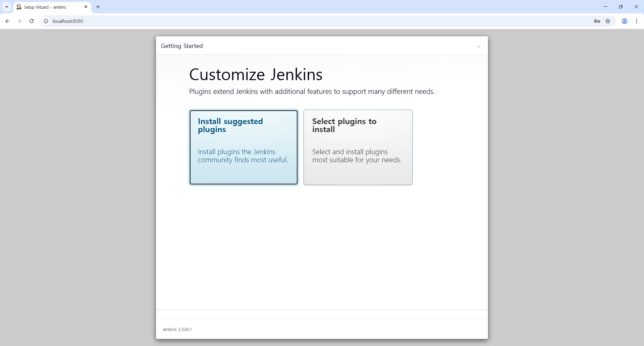This screenshot has height=346, width=644.
Task: View site information for localhost
Action: [46, 21]
